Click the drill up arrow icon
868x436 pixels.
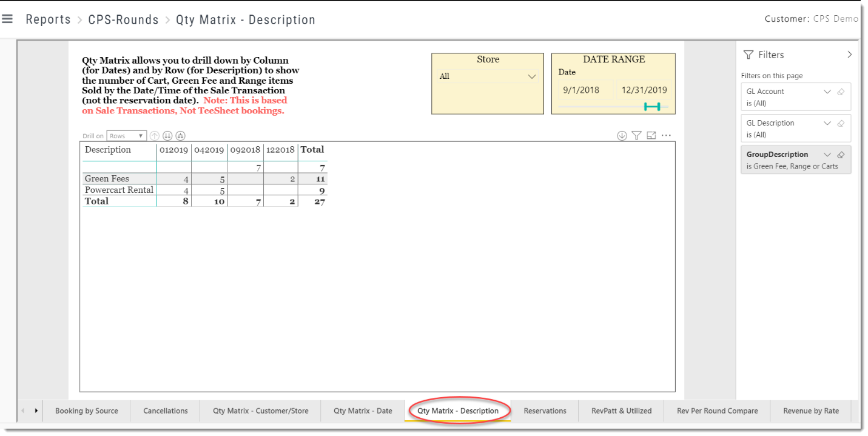(155, 136)
